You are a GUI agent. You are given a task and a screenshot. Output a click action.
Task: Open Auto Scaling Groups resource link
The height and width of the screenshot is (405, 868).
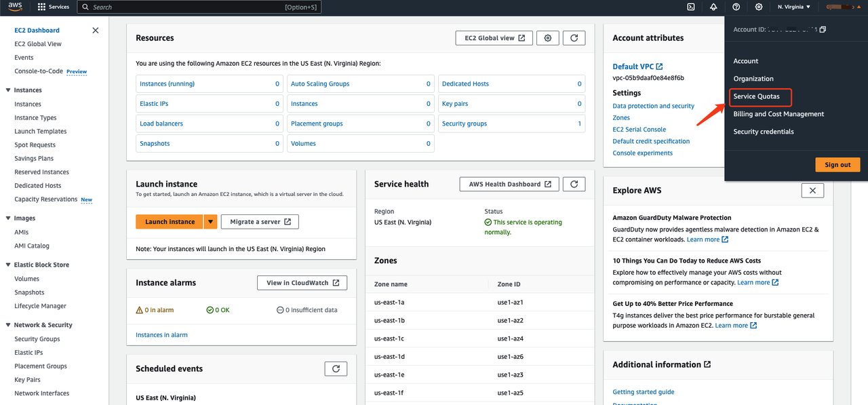click(x=320, y=84)
